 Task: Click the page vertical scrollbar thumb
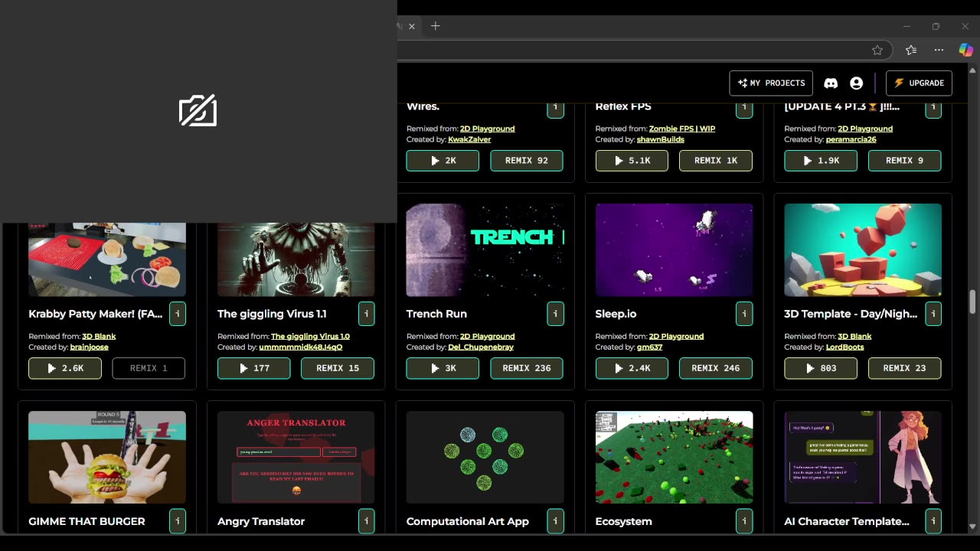click(973, 302)
